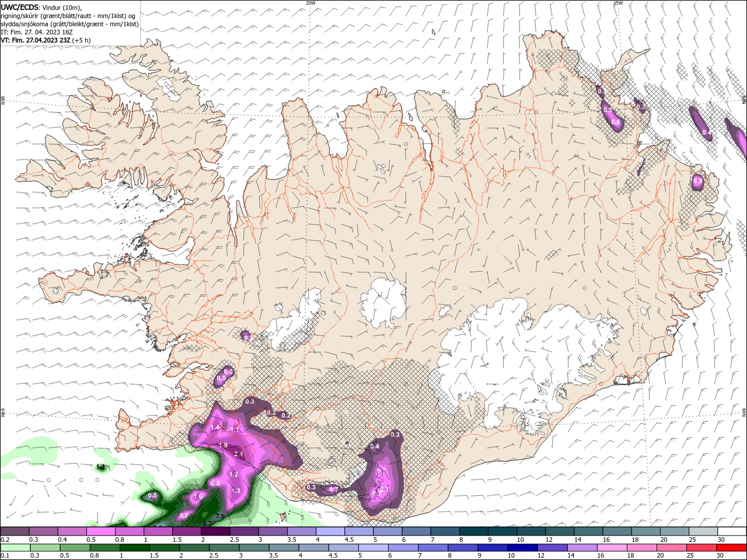This screenshot has height=560, width=747.
Task: Click the 0.6 value in the northeast
Action: tap(615, 122)
